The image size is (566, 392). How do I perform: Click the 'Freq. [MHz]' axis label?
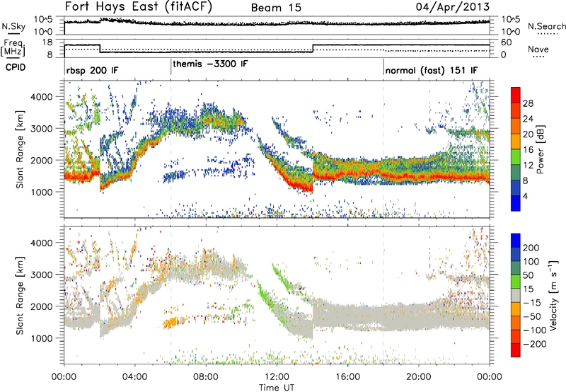click(x=14, y=48)
